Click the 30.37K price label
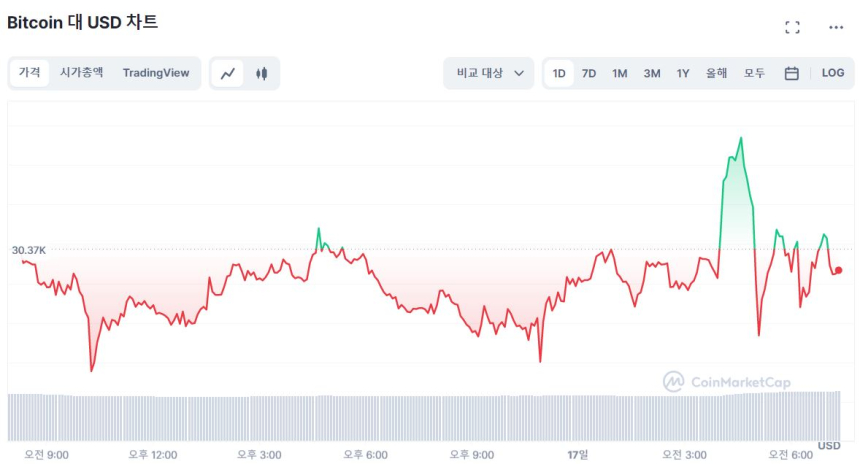This screenshot has height=464, width=860. pos(28,250)
